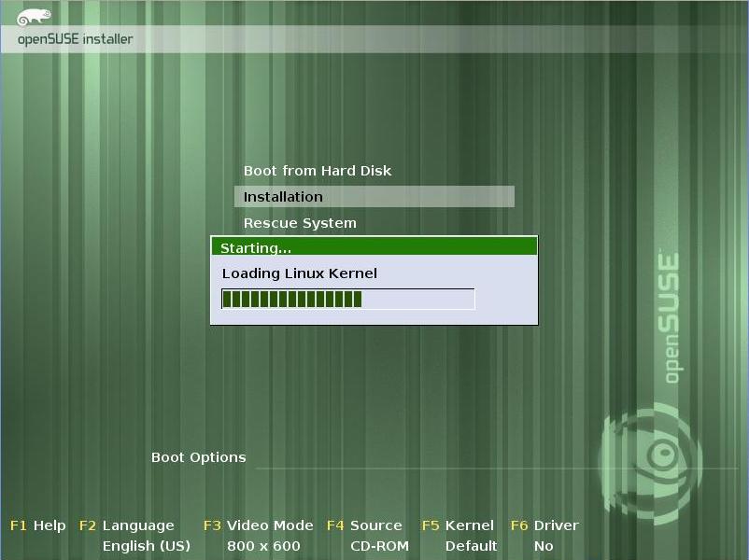Select the Boot from Hard Disk entry
The width and height of the screenshot is (749, 560).
point(318,171)
